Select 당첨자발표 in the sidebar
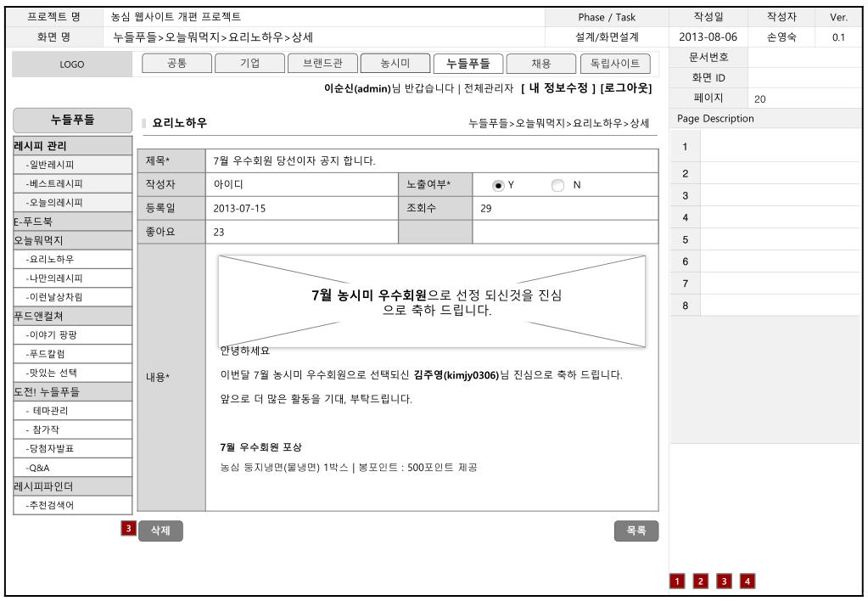This screenshot has height=601, width=868. [72, 449]
